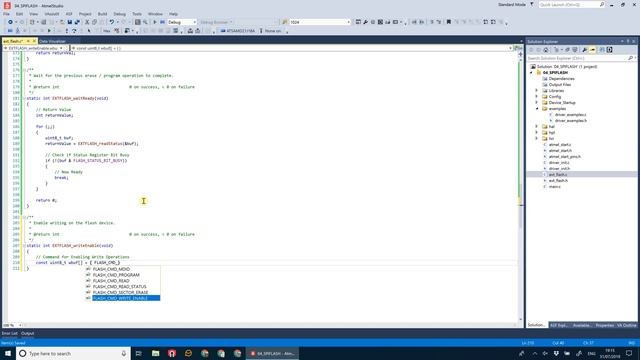Viewport: 640px width, 360px height.
Task: Collapse the examples folder node
Action: [537, 109]
